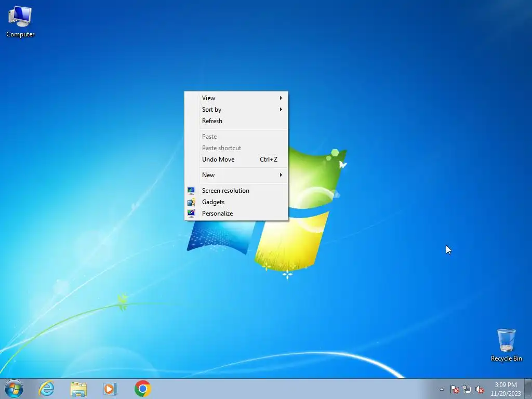Expand the New submenu
The width and height of the screenshot is (532, 399).
pyautogui.click(x=236, y=175)
